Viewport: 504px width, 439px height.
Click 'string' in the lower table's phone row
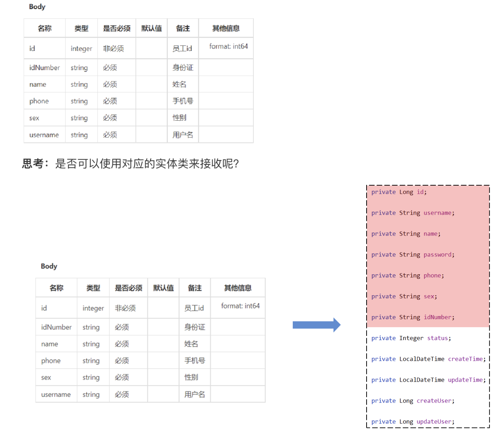91,361
